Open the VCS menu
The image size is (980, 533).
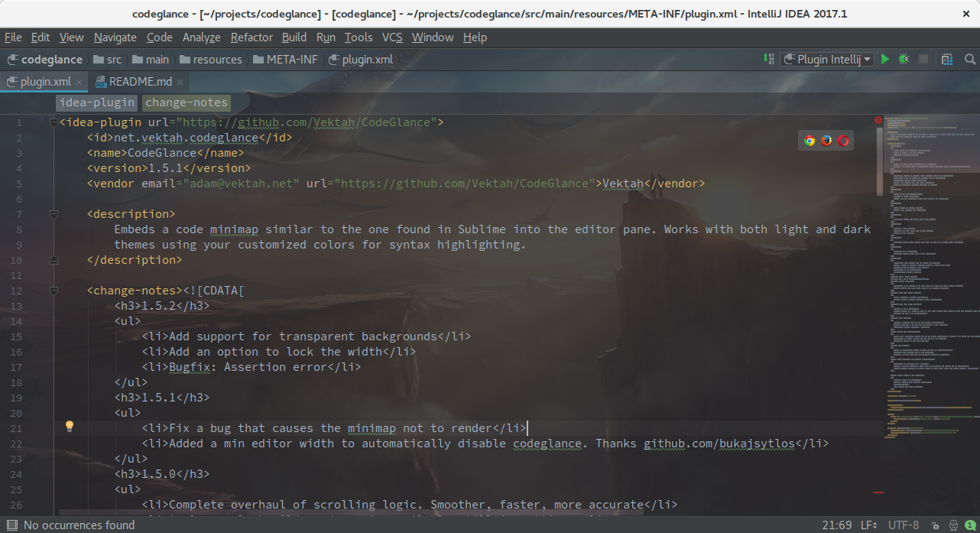coord(392,37)
